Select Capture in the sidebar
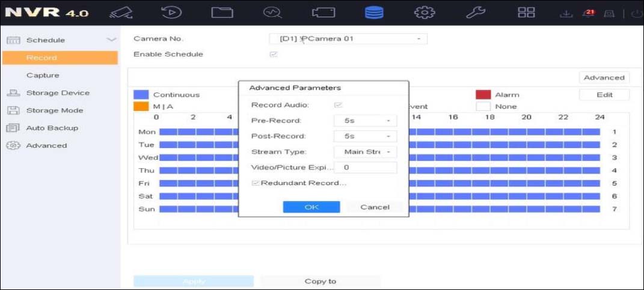644x290 pixels. [x=43, y=76]
